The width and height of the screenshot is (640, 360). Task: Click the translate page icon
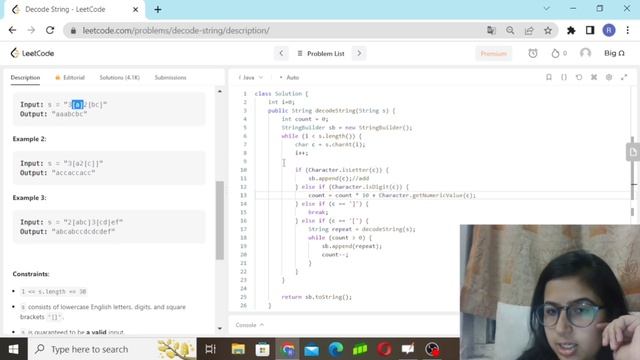[491, 30]
